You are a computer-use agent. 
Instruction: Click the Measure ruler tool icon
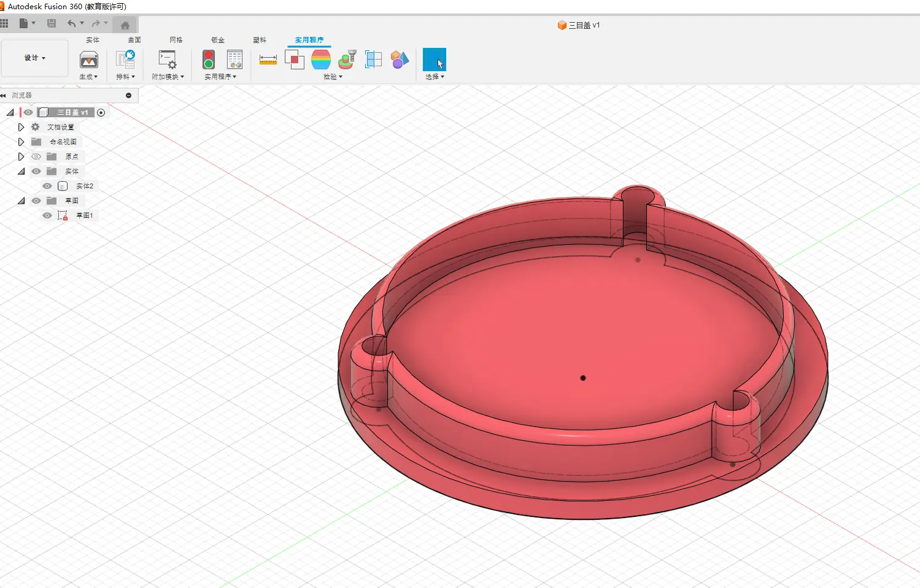(x=268, y=60)
